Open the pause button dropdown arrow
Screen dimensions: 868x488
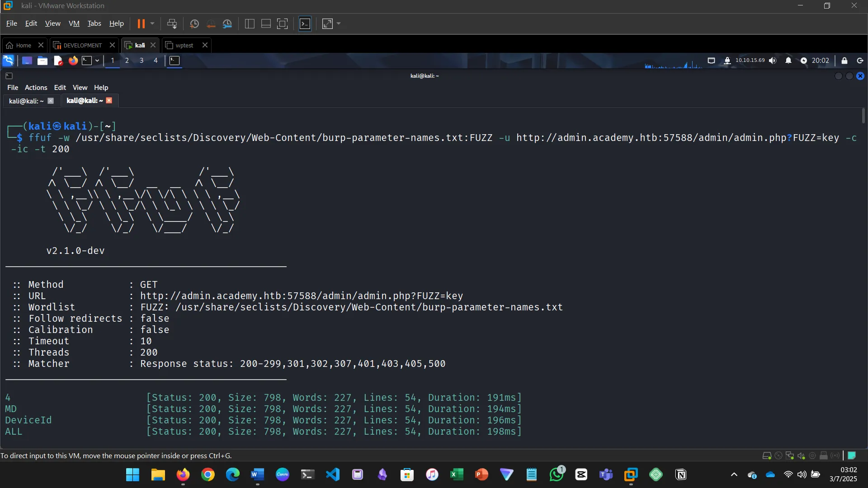pyautogui.click(x=152, y=23)
